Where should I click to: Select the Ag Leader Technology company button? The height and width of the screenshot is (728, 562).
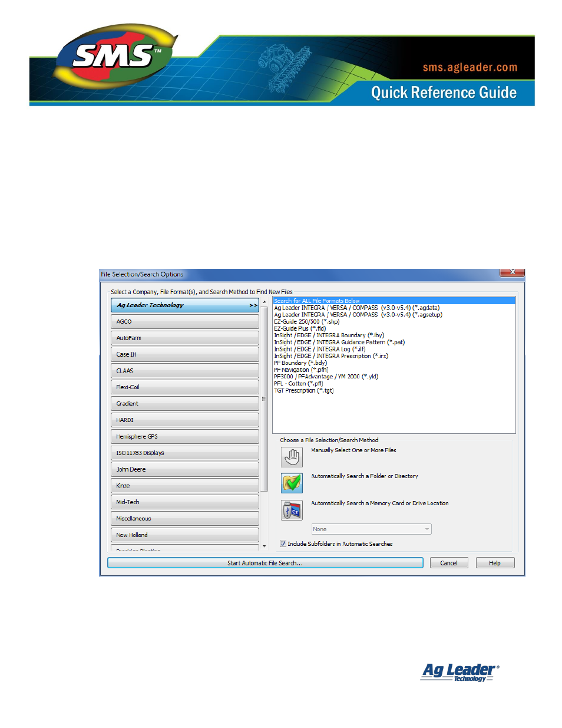tap(185, 305)
